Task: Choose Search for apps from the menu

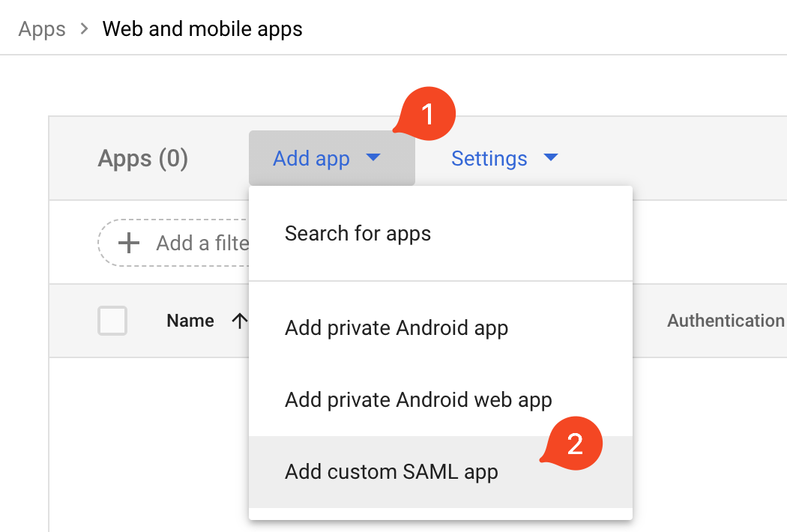Action: (x=358, y=234)
